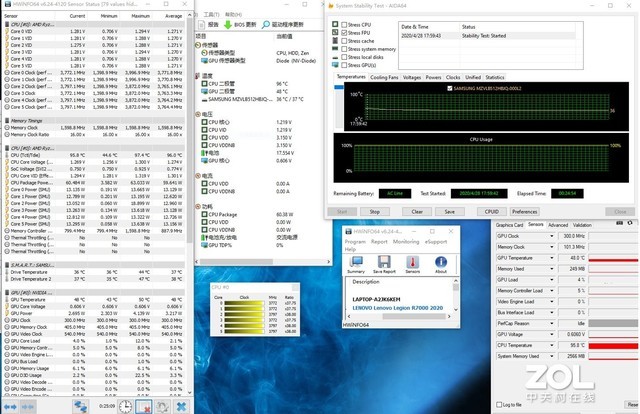The width and height of the screenshot is (640, 414).
Task: Open the Sensors icon in HWiNFO64
Action: tap(412, 263)
